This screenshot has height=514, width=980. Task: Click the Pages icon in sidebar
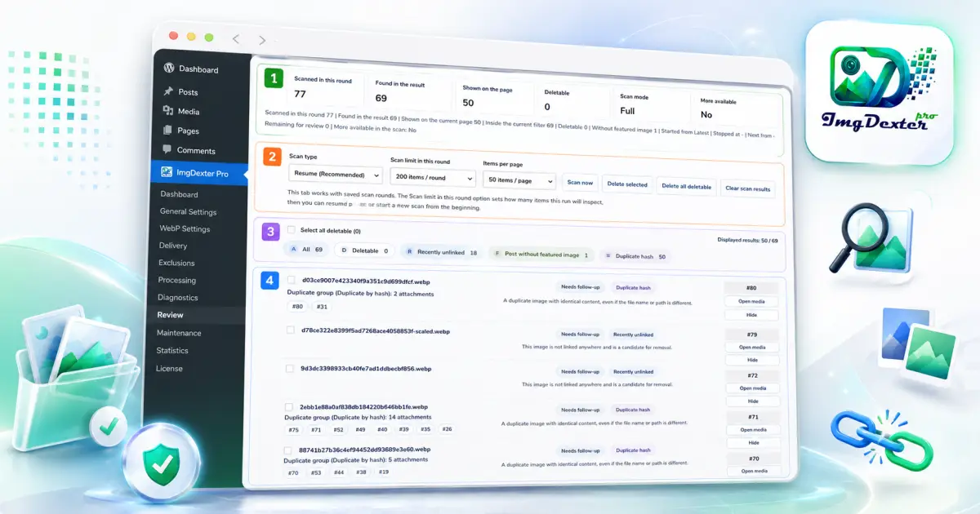pos(167,131)
